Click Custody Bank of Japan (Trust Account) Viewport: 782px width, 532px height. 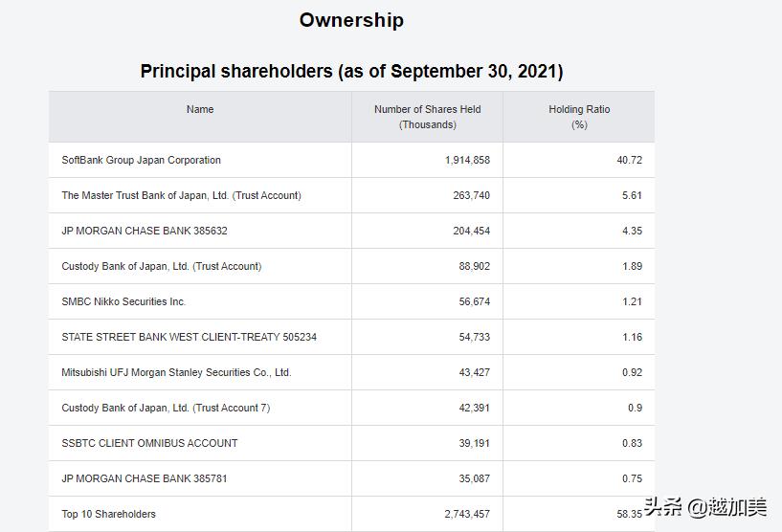[x=161, y=267]
